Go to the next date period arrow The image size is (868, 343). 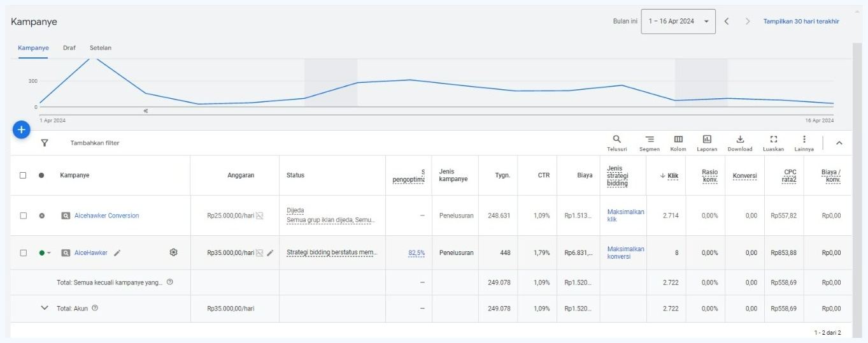pyautogui.click(x=748, y=21)
